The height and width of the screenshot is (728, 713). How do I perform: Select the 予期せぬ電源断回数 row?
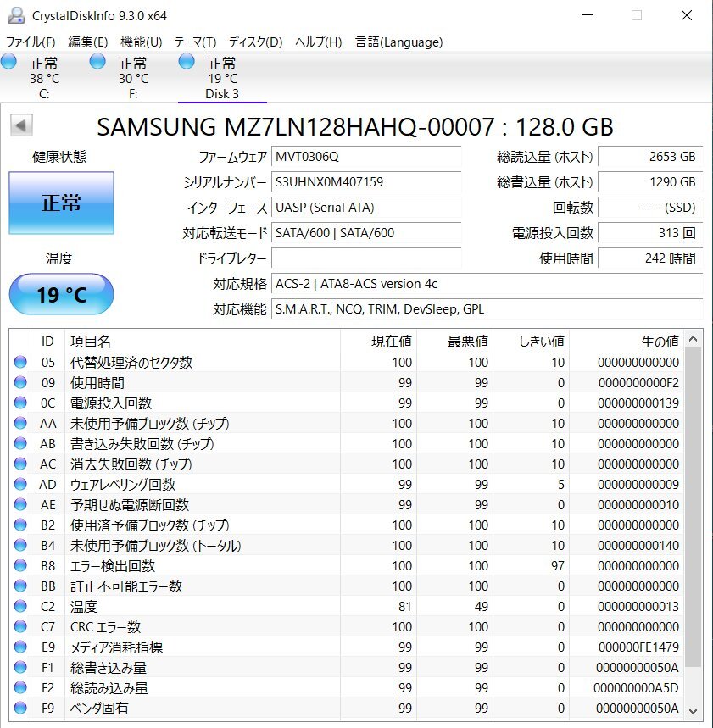click(347, 504)
